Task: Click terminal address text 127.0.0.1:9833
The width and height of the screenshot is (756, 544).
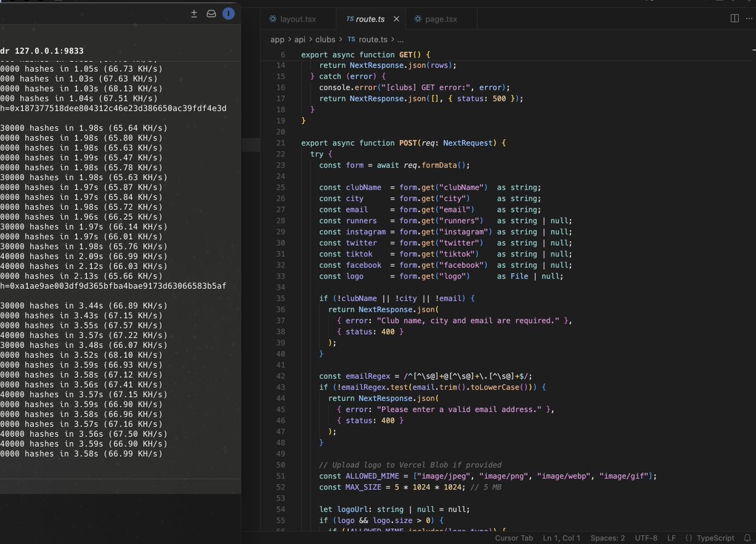Action: point(48,51)
